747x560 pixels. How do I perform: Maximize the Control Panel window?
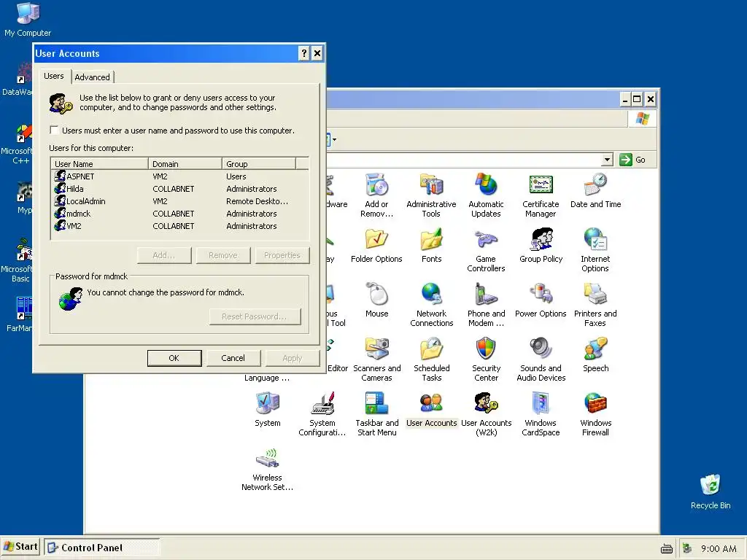[x=636, y=99]
